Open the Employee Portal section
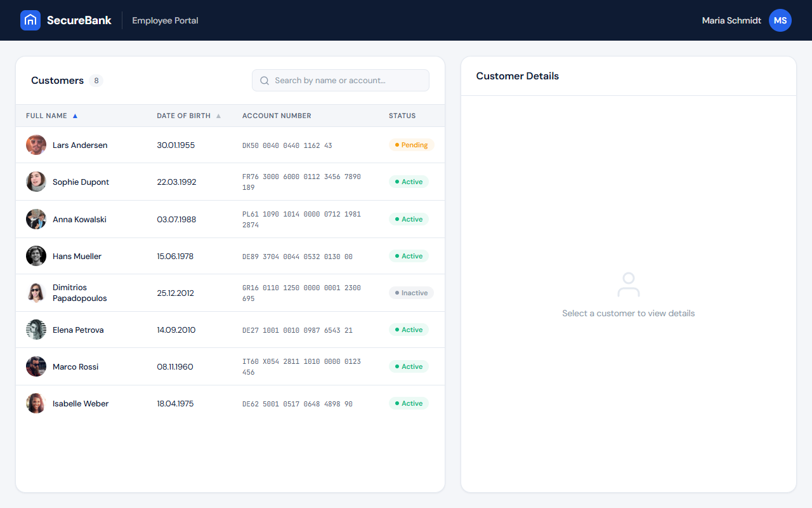The image size is (812, 508). 164,20
